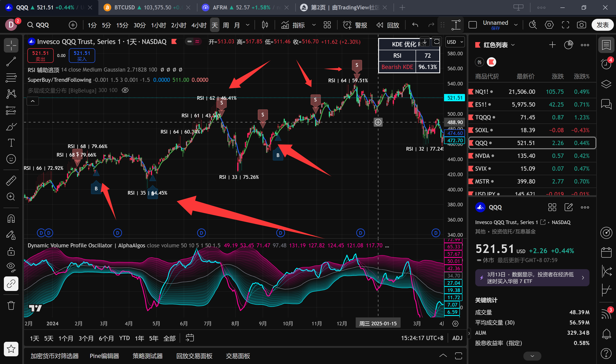Add symbol to compare with plus icon
This screenshot has height=364, width=616.
[73, 25]
